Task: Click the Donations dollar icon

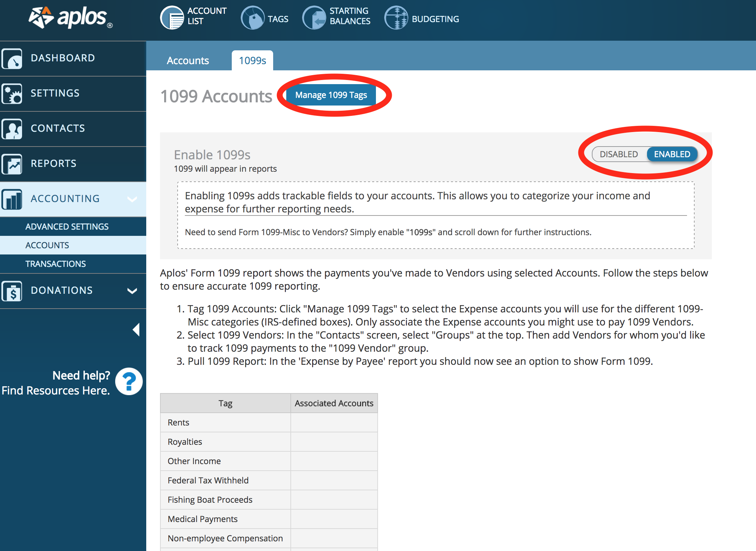Action: (12, 291)
